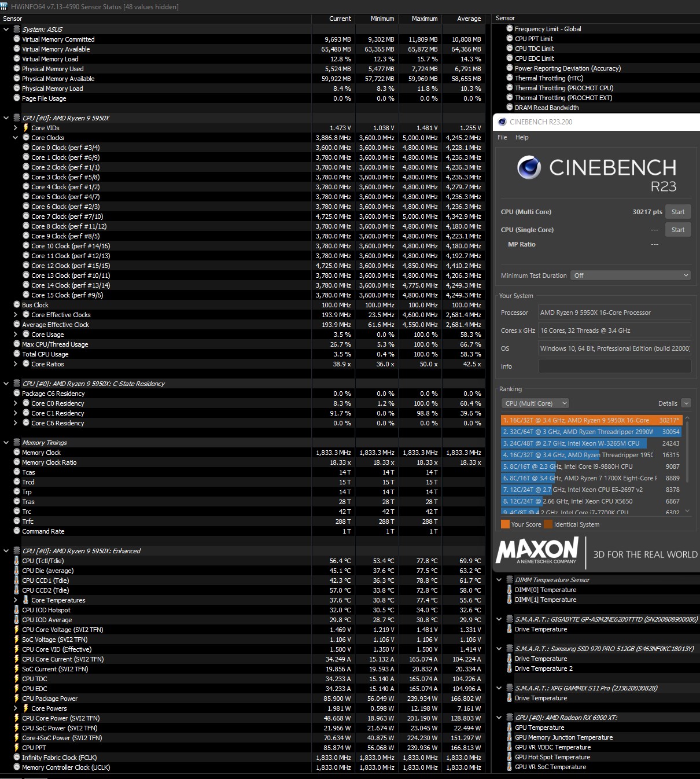Viewport: 700px width, 779px height.
Task: Click the icon next to Virtual Memory Committed
Action: (x=17, y=39)
